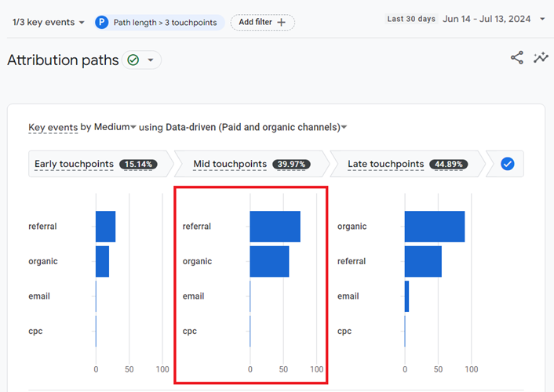Click referral bar in Late touchpoints chart
Viewport: 554px width, 392px height.
pos(423,261)
